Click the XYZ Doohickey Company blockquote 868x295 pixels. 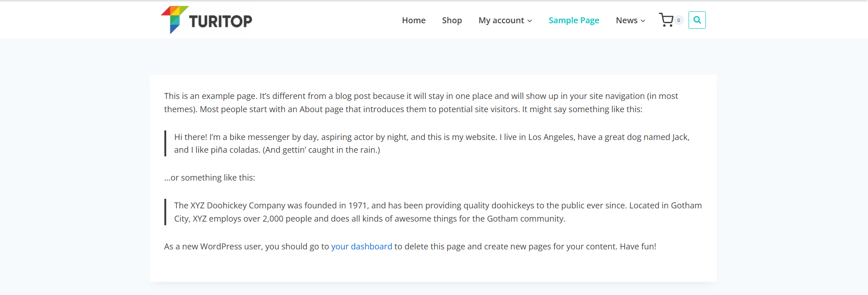click(x=437, y=212)
